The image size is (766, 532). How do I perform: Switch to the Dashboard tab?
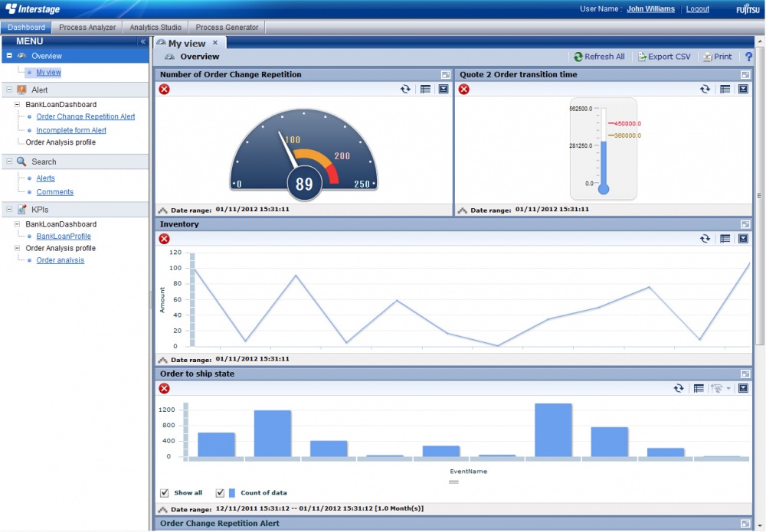[x=26, y=28]
